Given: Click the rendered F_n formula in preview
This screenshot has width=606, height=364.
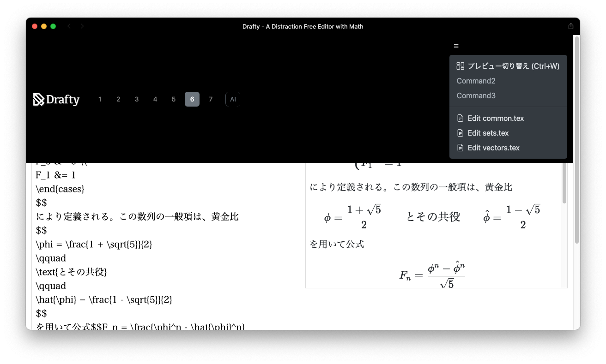Looking at the screenshot, I should (x=432, y=275).
